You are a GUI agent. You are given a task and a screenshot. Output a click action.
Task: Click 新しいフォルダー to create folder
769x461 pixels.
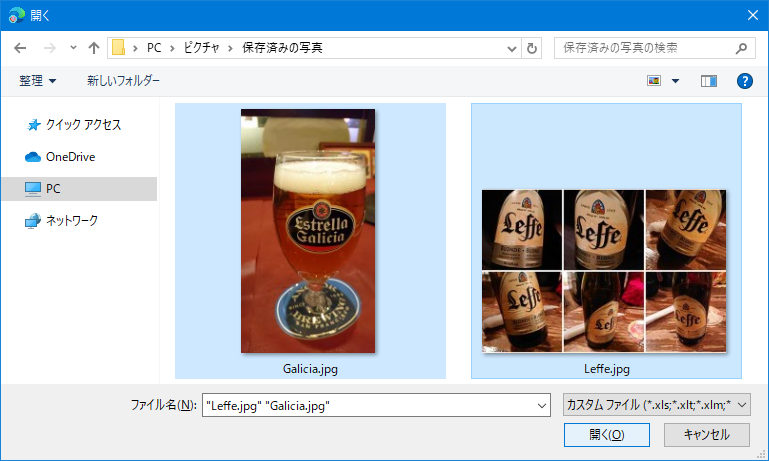[x=123, y=80]
